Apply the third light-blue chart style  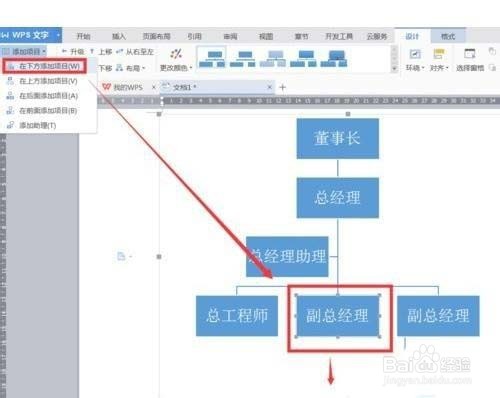click(273, 59)
